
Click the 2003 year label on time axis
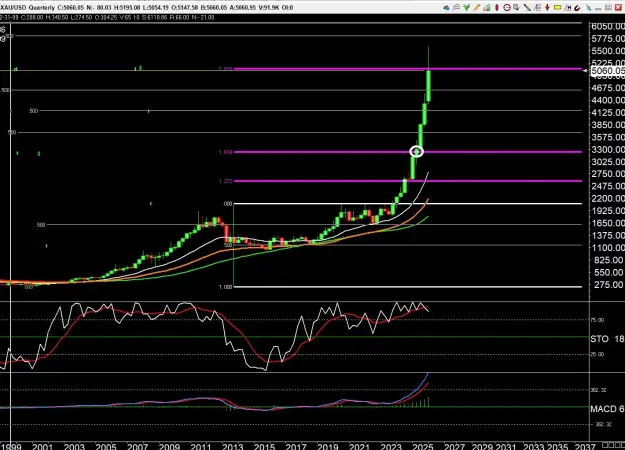74,446
